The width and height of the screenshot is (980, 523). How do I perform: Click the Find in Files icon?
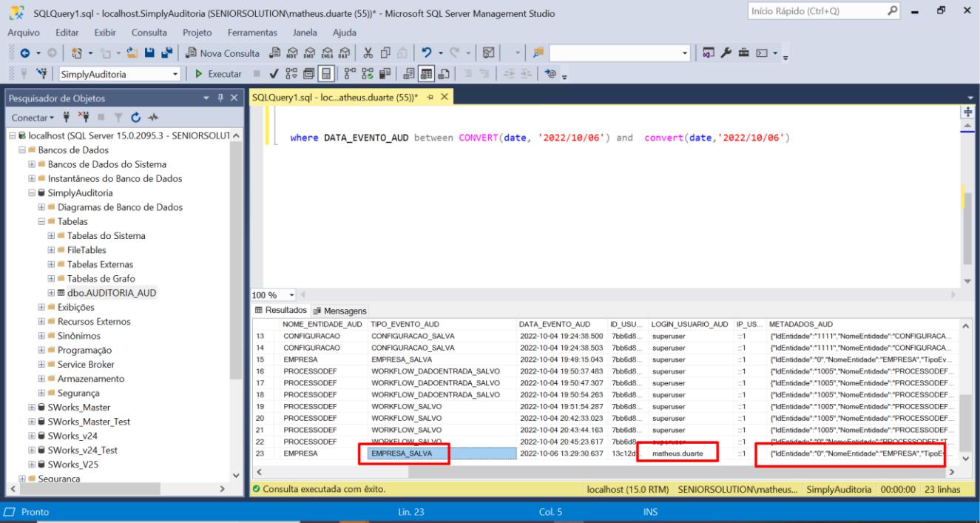[538, 53]
